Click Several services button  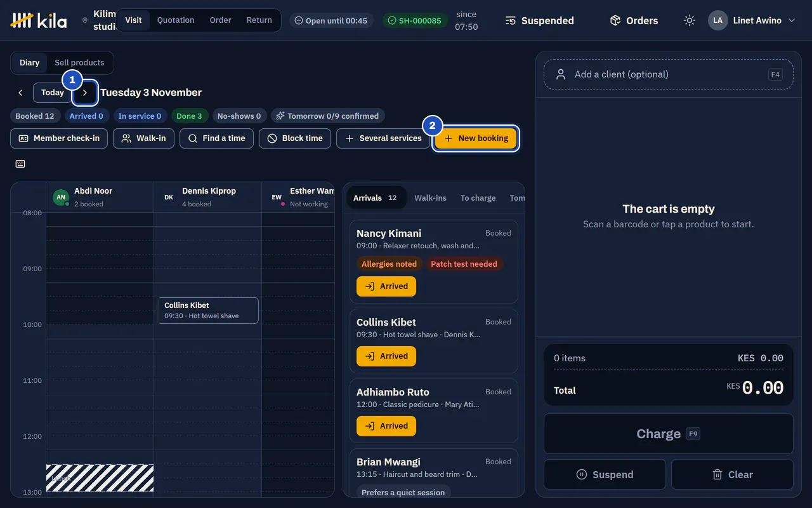tap(383, 138)
